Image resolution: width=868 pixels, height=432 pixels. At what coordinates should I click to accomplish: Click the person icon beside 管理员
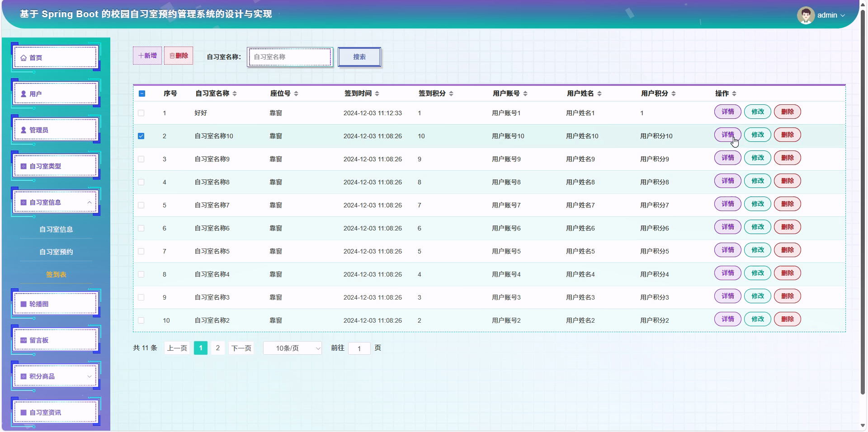24,130
